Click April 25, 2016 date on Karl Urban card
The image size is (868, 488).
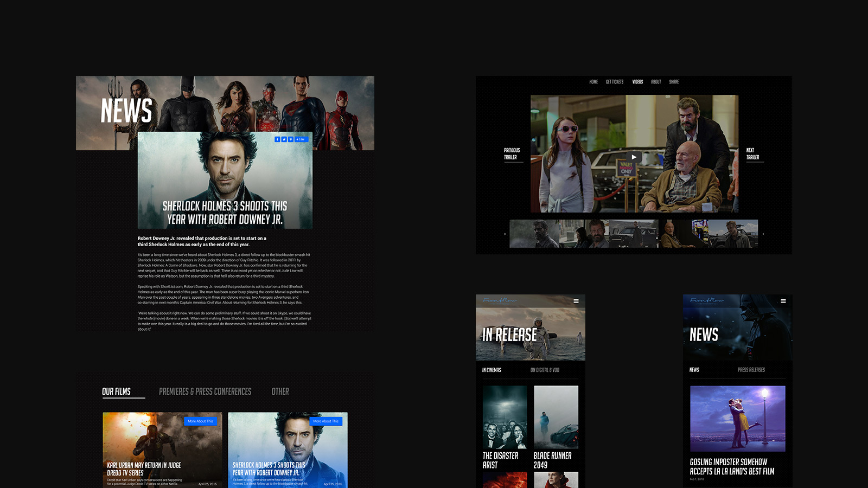(208, 484)
